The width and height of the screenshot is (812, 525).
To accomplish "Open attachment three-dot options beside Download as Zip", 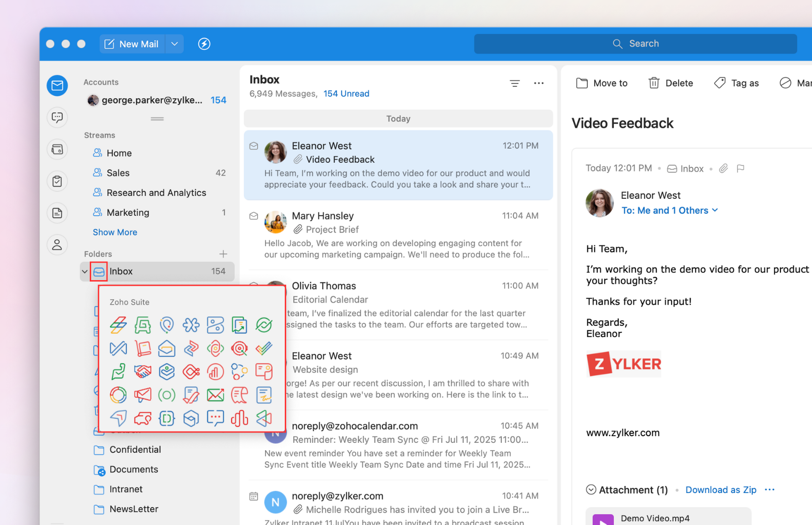I will [770, 490].
